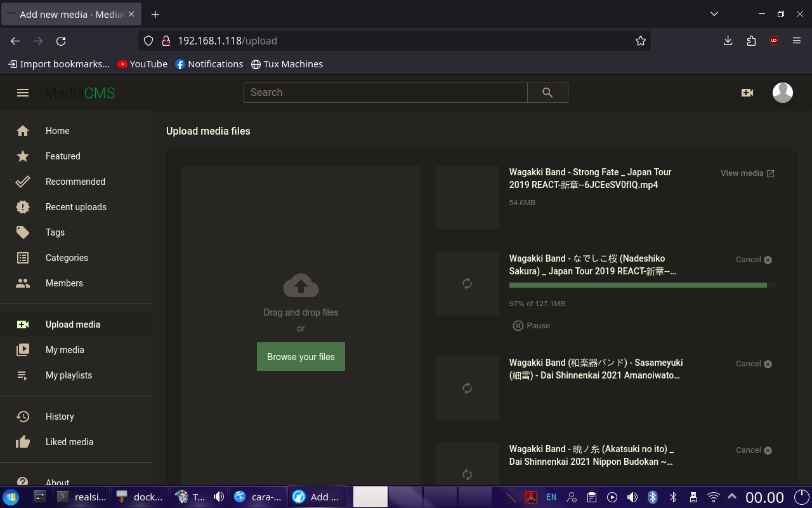Open Featured in sidebar

click(76, 156)
